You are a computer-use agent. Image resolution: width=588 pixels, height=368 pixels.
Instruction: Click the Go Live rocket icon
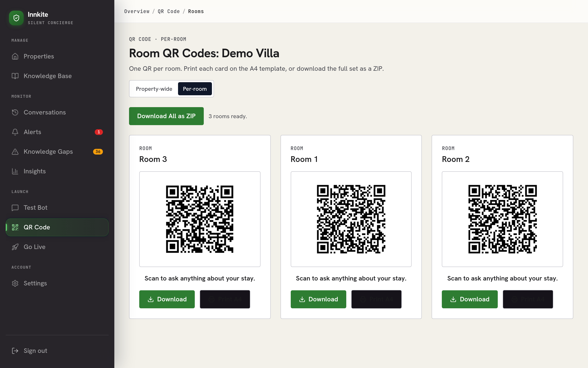pos(15,247)
